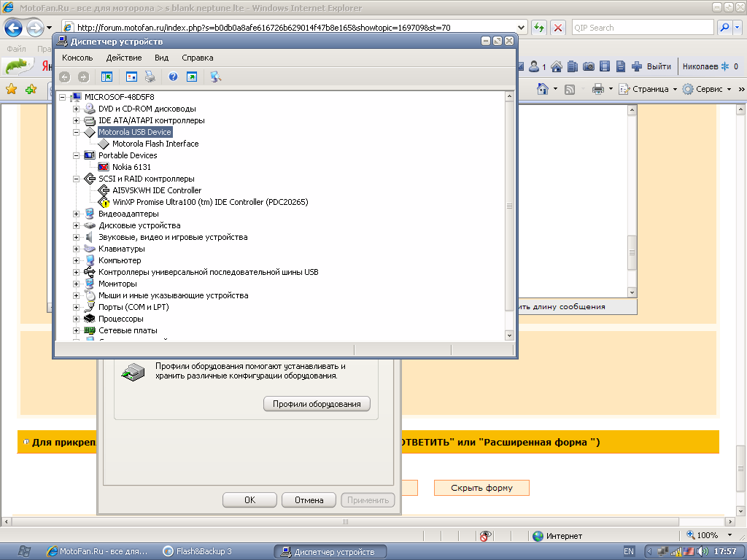This screenshot has height=560, width=747.
Task: Open favorites center yellow star icon
Action: point(12,89)
